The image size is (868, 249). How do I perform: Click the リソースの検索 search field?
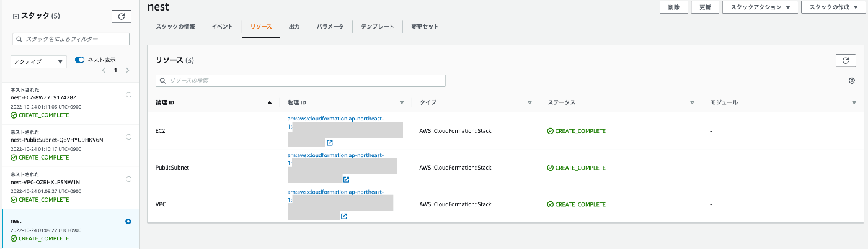click(301, 81)
